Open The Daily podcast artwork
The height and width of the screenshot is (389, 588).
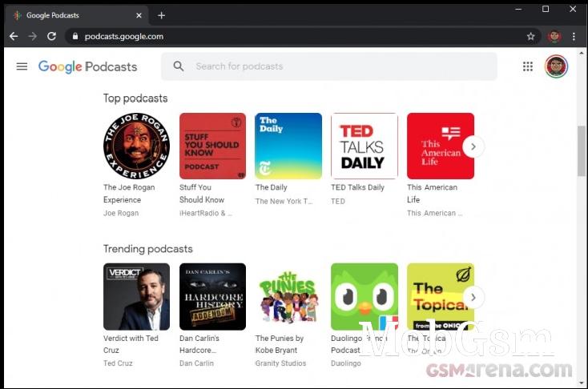coord(288,146)
